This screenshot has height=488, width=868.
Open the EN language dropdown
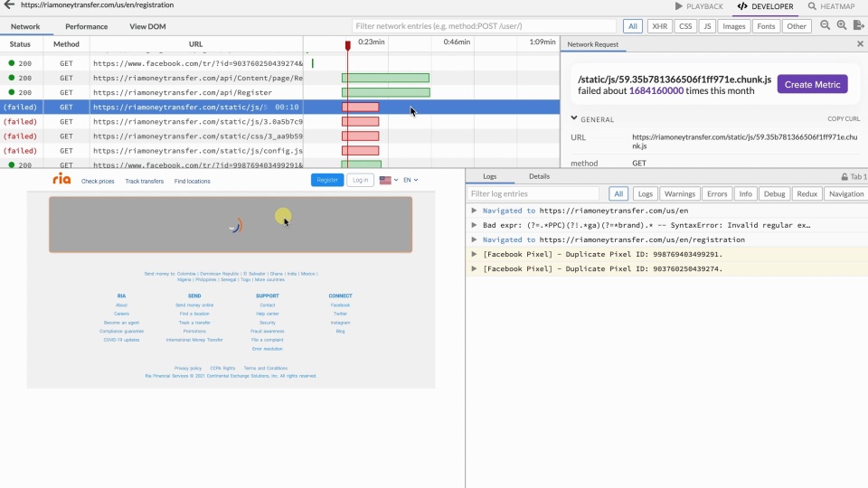tap(410, 181)
